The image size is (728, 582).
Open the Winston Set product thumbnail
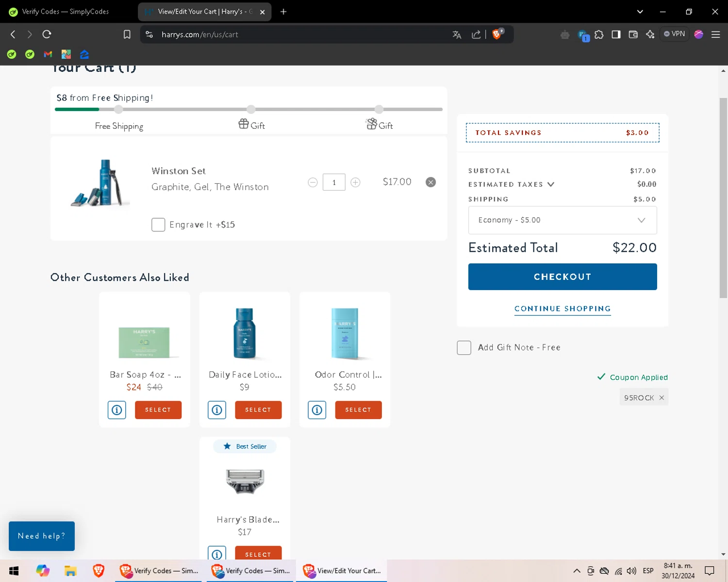point(100,183)
